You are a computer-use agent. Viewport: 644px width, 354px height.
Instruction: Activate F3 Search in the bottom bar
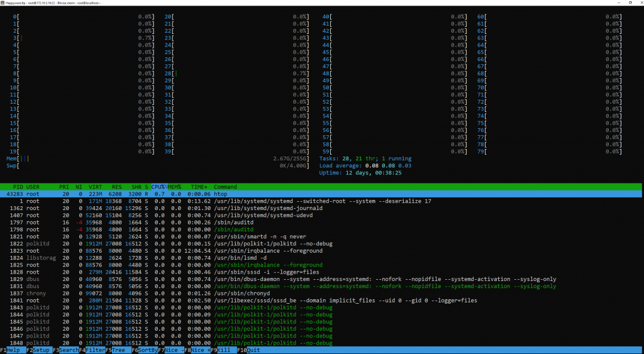click(65, 350)
